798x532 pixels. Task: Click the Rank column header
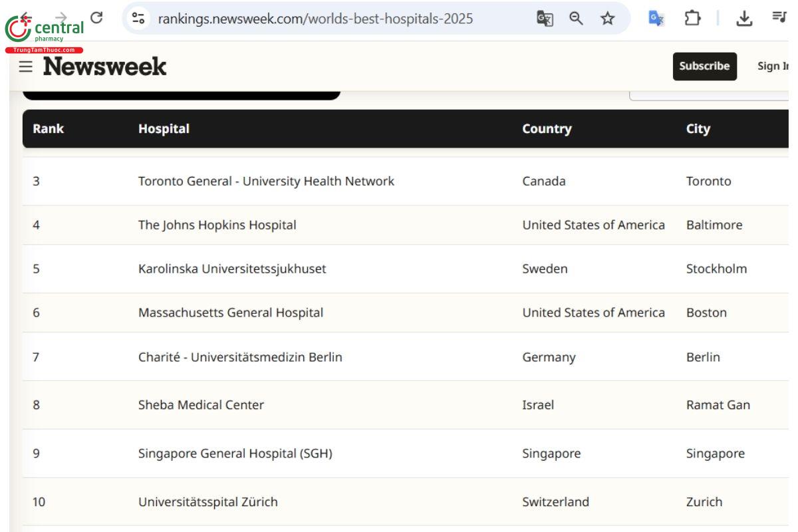[48, 128]
